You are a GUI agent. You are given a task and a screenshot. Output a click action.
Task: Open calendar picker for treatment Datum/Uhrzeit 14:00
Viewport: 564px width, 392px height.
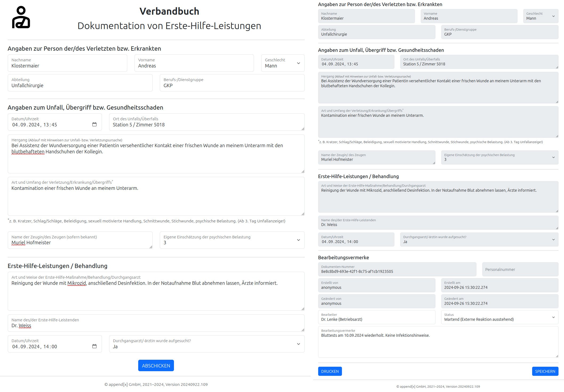[94, 346]
